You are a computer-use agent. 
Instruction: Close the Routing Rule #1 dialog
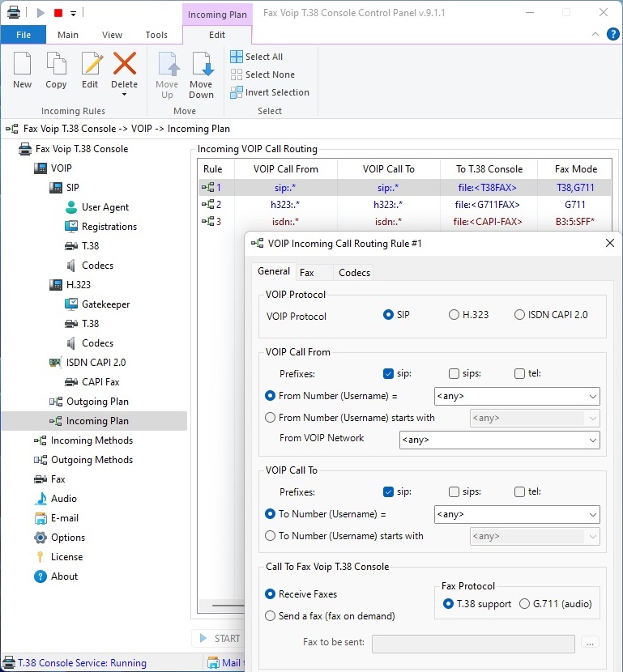[610, 243]
